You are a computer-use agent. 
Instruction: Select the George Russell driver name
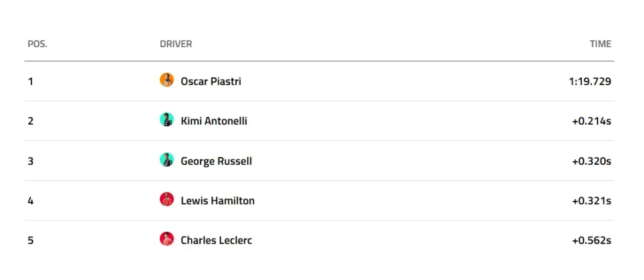[x=216, y=161]
